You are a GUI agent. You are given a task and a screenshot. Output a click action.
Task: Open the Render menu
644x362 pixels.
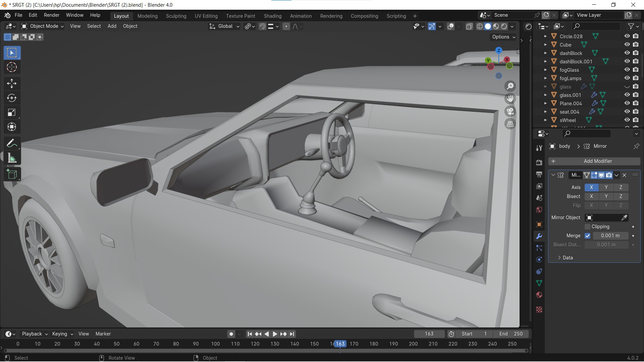coord(51,15)
